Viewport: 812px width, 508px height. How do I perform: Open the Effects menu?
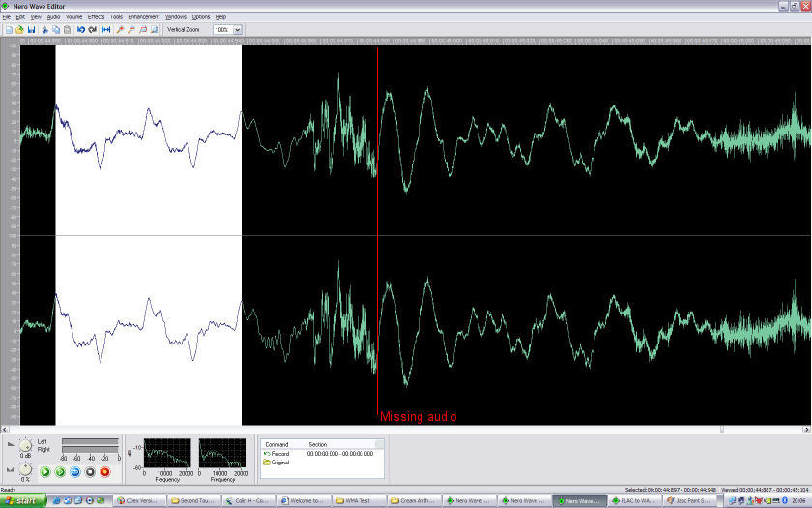[x=96, y=16]
